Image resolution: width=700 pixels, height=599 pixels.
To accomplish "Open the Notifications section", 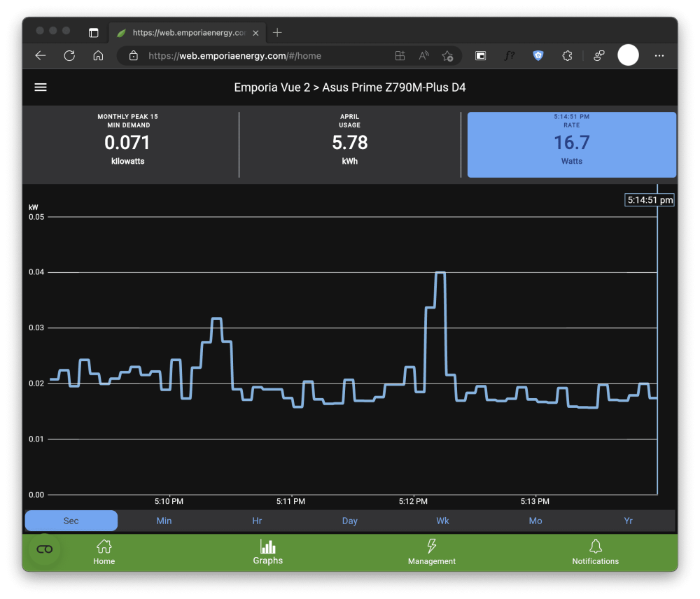I will pyautogui.click(x=595, y=552).
